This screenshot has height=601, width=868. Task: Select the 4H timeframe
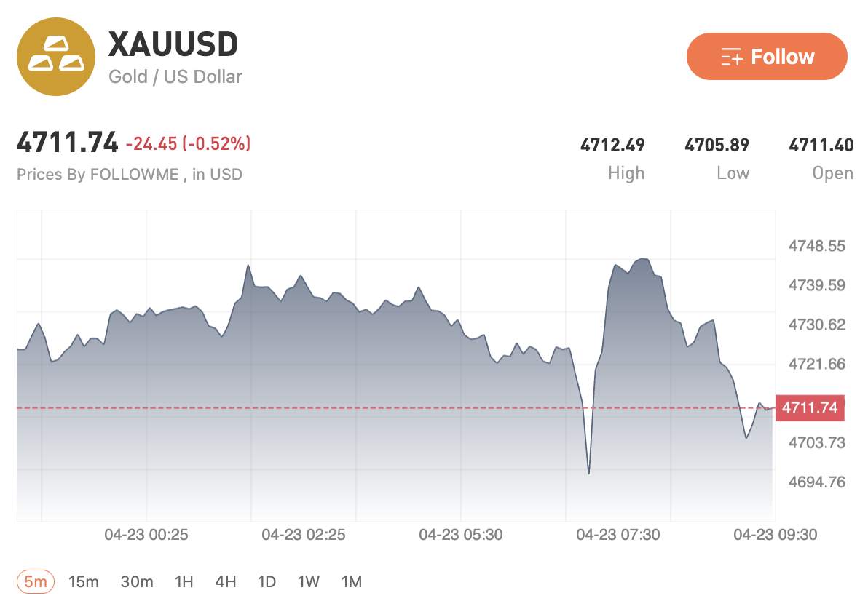click(226, 581)
